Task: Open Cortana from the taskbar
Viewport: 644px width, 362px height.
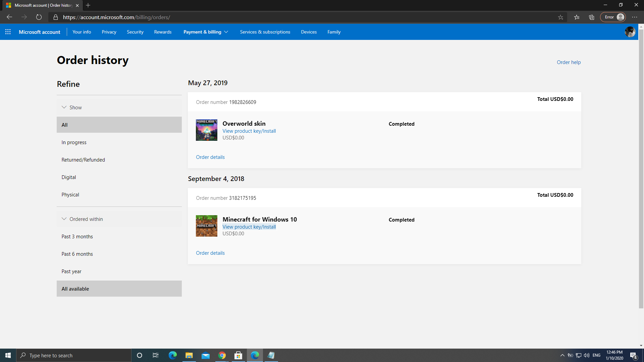Action: point(140,355)
